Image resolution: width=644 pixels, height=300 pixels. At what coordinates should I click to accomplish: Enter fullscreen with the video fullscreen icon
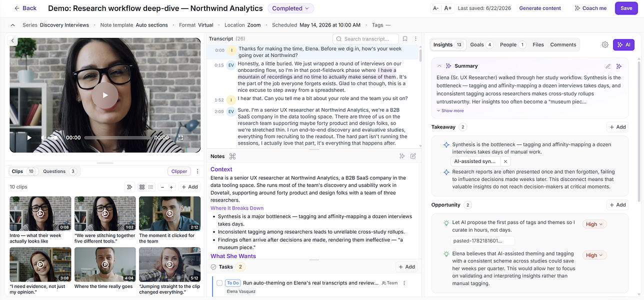[181, 137]
